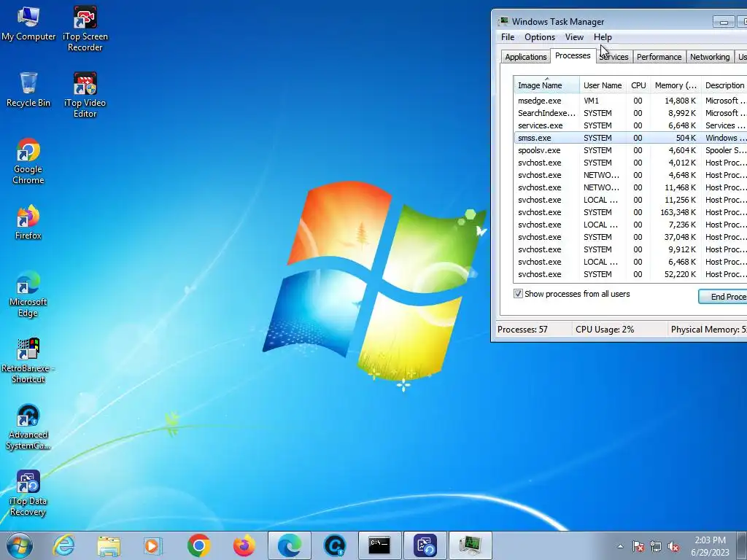Open the muted volume tray icon
Image resolution: width=747 pixels, height=560 pixels.
(673, 546)
